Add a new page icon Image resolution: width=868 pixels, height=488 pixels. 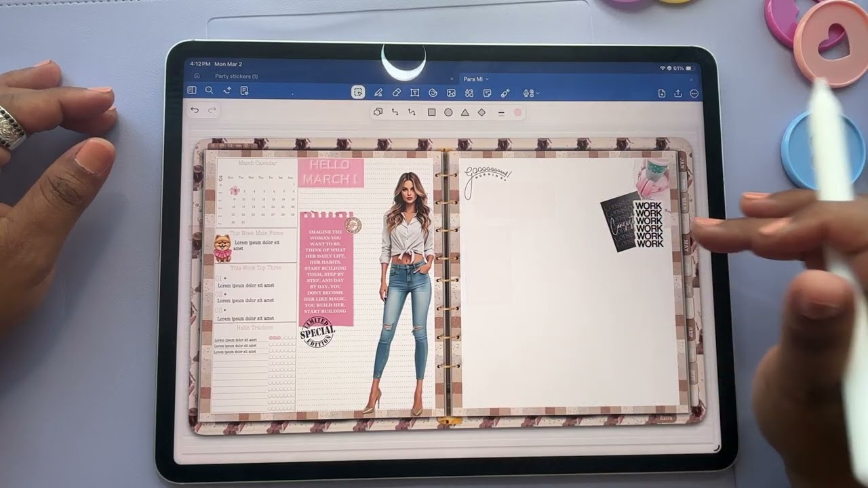[x=662, y=94]
